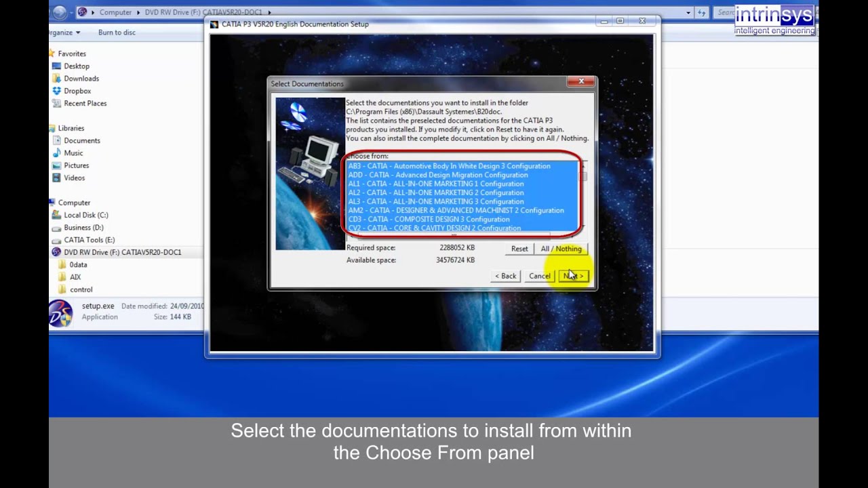
Task: Select AL3 ALL-IN-ONE MARKETING 3 Configuration
Action: pos(463,201)
